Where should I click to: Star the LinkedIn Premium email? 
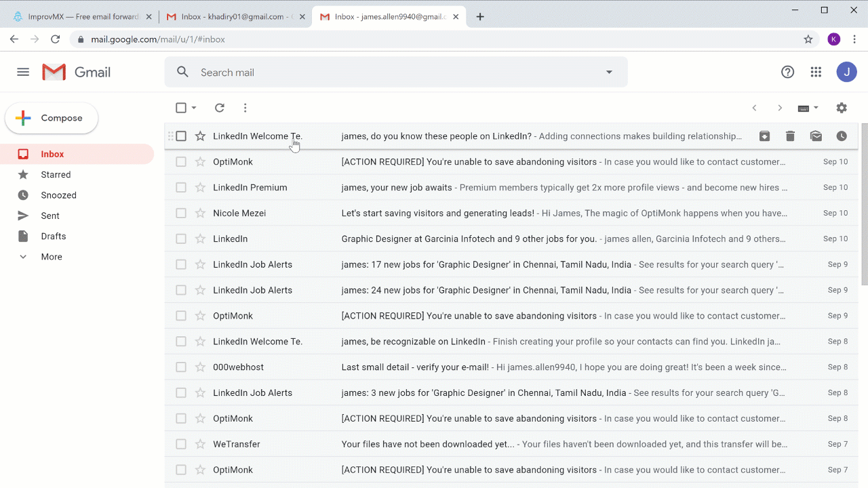coord(200,187)
